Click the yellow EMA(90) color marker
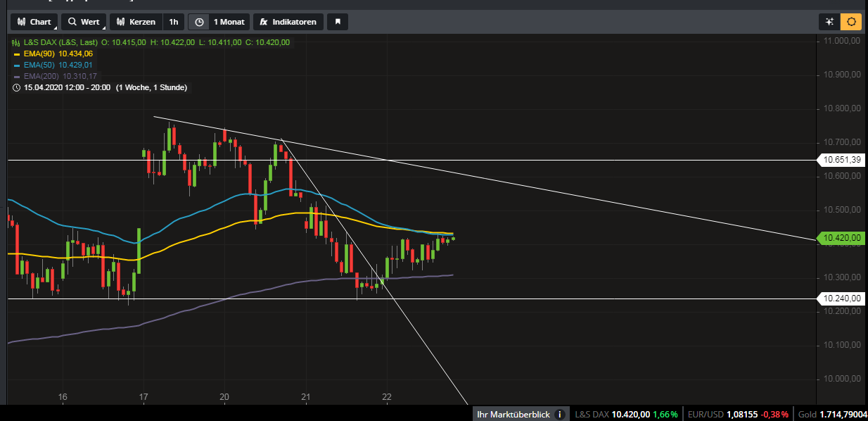The width and height of the screenshot is (868, 421). (x=17, y=54)
